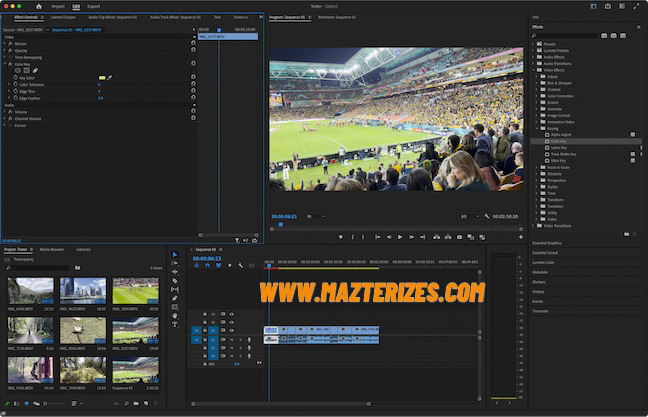Click the Key Color eyedropper
Viewport: 648px width, 417px height.
point(110,77)
